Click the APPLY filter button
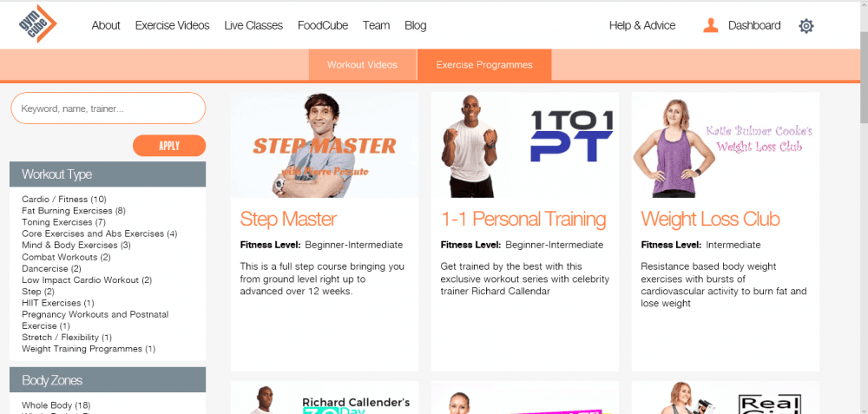Image resolution: width=868 pixels, height=414 pixels. point(169,146)
